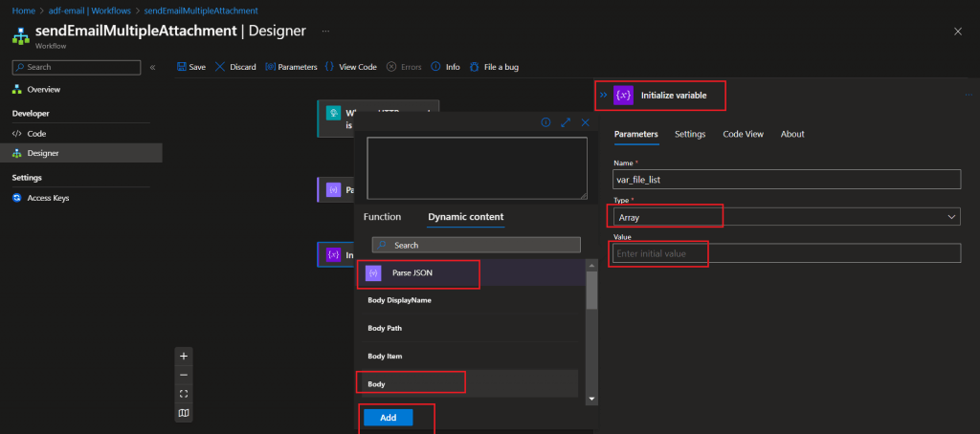Select the Initialize variable node on canvas
Screen dimensions: 980x434
point(336,255)
